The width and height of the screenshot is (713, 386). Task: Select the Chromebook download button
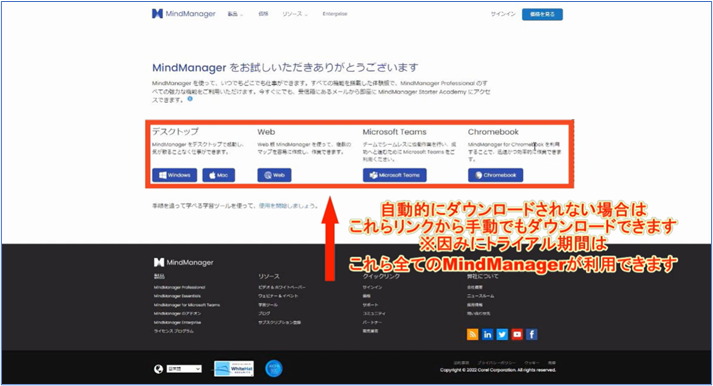click(495, 175)
